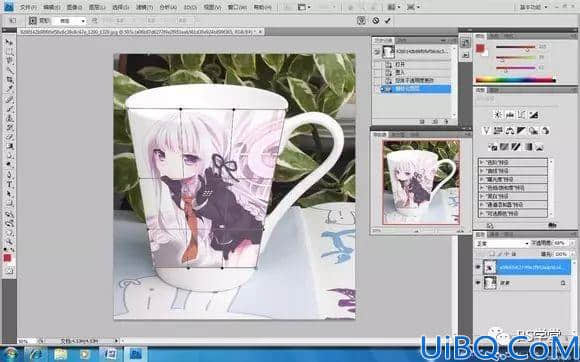The height and width of the screenshot is (362, 580).
Task: Select the Move tool
Action: [9, 42]
